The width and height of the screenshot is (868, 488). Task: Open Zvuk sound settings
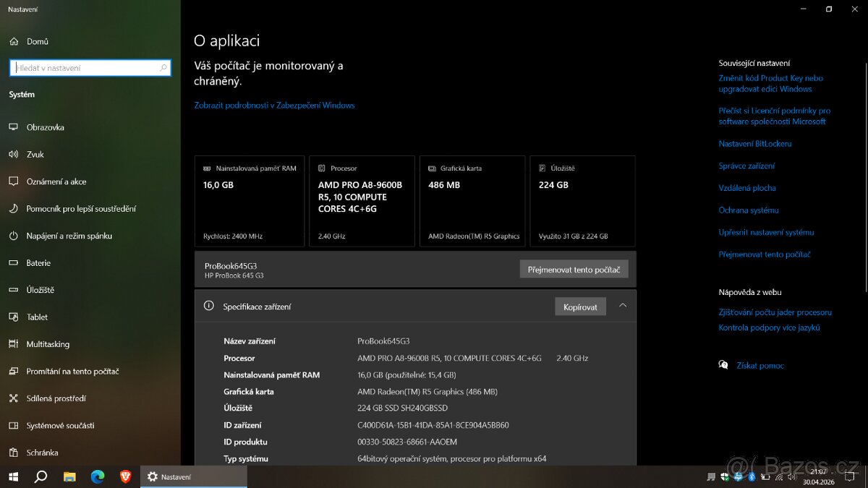click(35, 154)
